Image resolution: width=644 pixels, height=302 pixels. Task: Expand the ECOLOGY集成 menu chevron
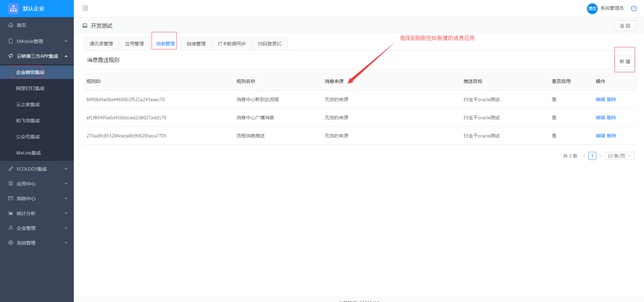(66, 169)
